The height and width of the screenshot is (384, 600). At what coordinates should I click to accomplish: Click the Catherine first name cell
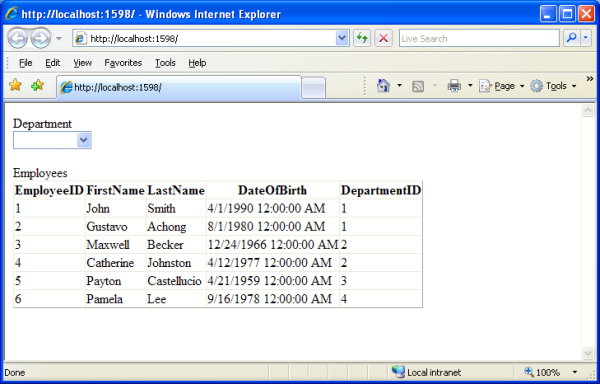116,263
